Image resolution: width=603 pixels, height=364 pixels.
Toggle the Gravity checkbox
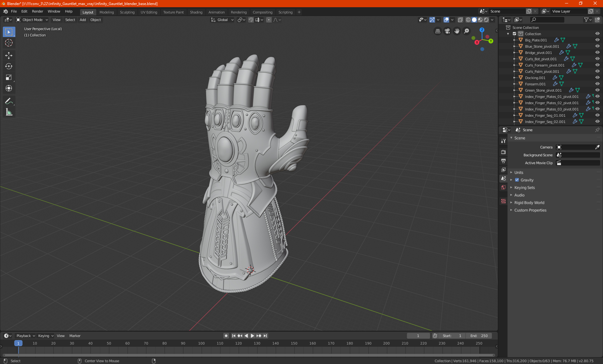(x=517, y=180)
